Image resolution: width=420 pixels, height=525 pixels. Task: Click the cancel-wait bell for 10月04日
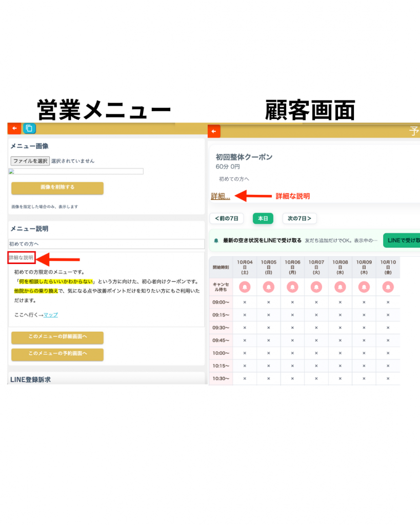pos(245,287)
